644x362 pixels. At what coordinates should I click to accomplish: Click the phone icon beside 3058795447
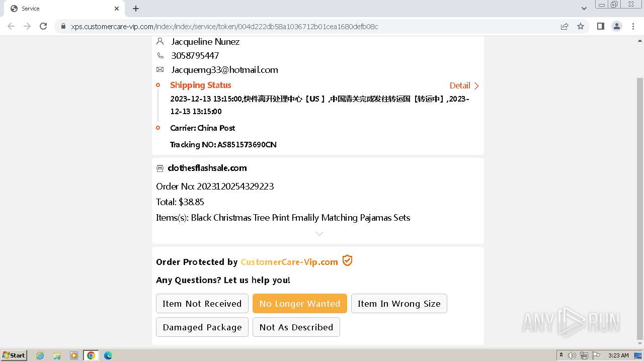click(160, 55)
